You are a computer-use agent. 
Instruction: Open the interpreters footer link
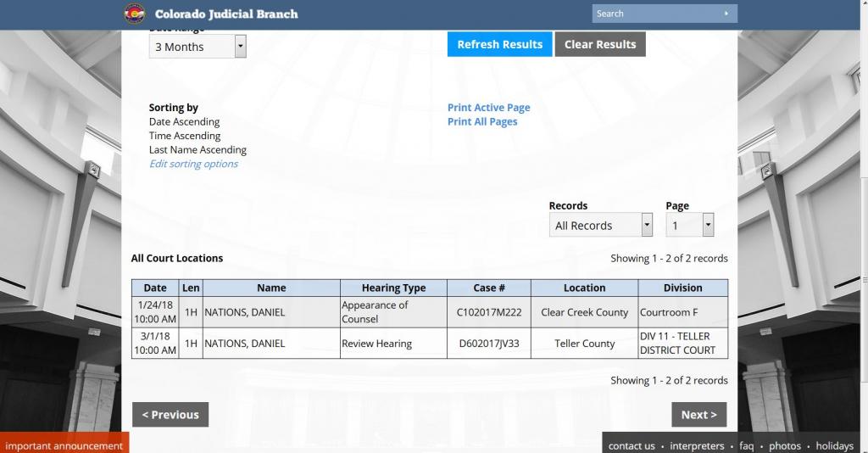tap(697, 446)
